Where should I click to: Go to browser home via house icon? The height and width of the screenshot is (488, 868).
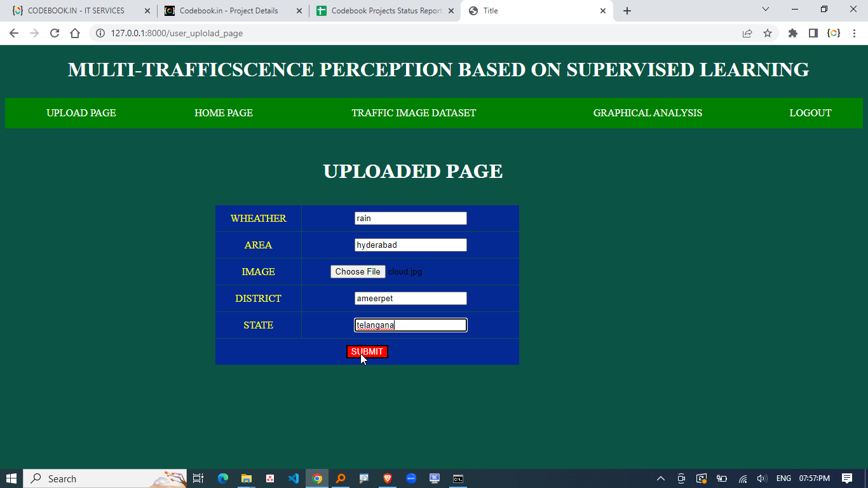75,33
